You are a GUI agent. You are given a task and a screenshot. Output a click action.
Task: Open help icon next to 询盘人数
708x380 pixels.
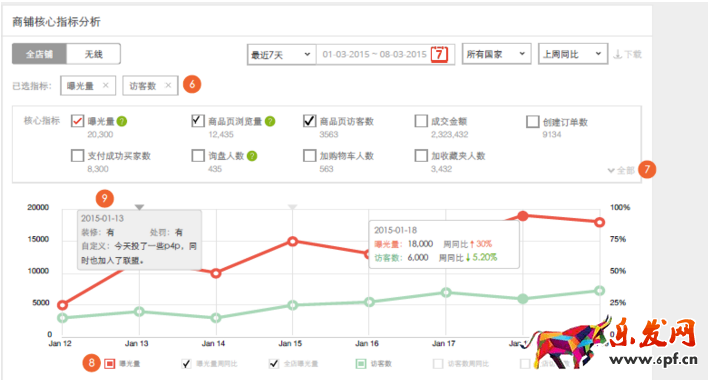(x=252, y=156)
